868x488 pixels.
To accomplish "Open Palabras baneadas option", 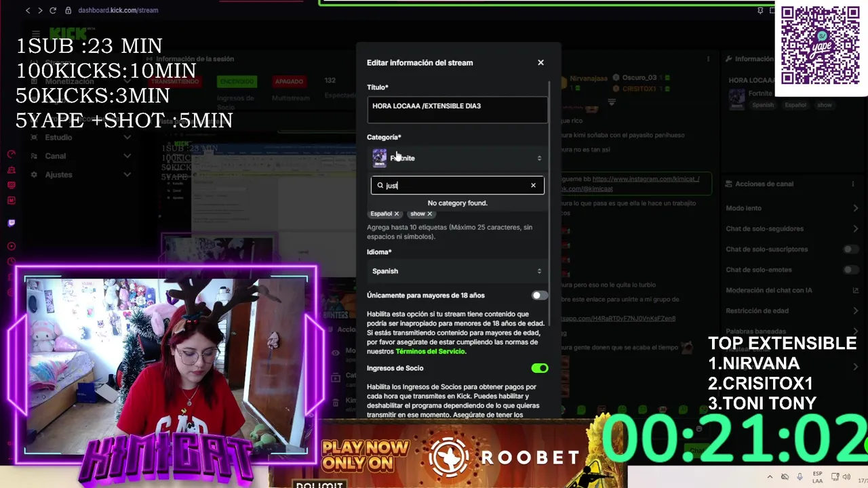I will coord(793,331).
